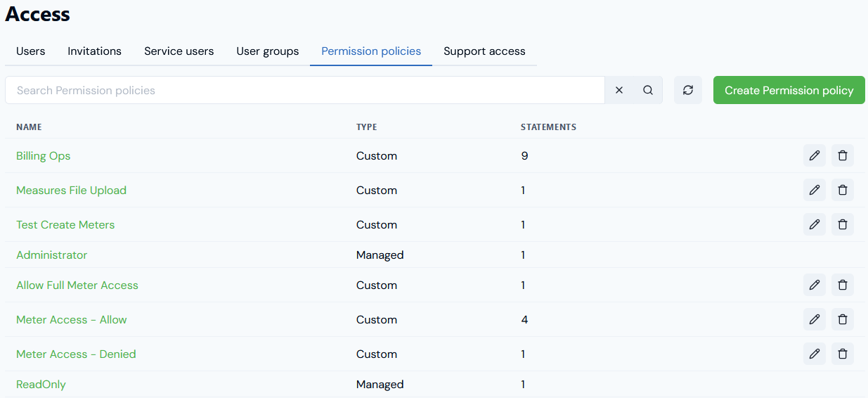Edit the Meter Access - Denied policy
Image resolution: width=868 pixels, height=398 pixels.
point(815,354)
